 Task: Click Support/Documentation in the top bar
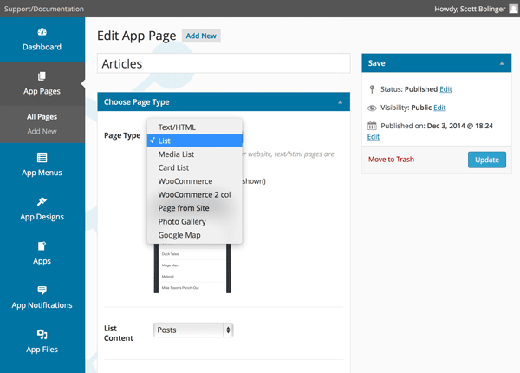(x=44, y=9)
